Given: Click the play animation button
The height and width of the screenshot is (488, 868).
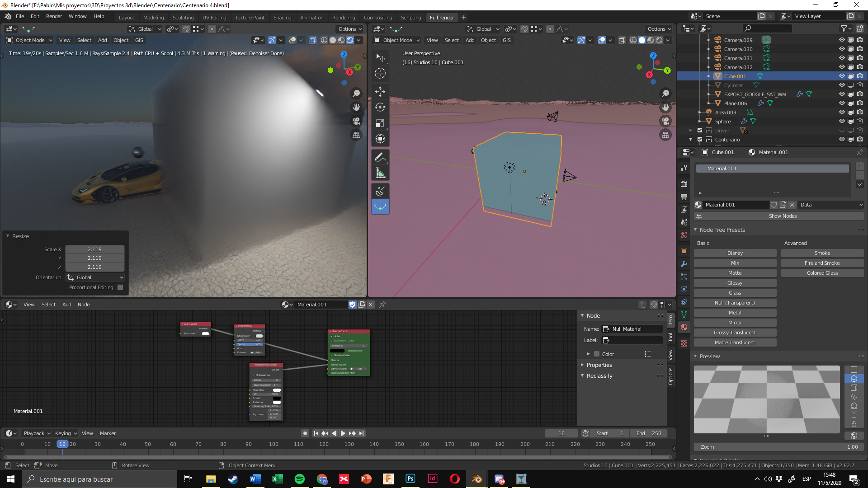Looking at the screenshot, I should pos(343,433).
